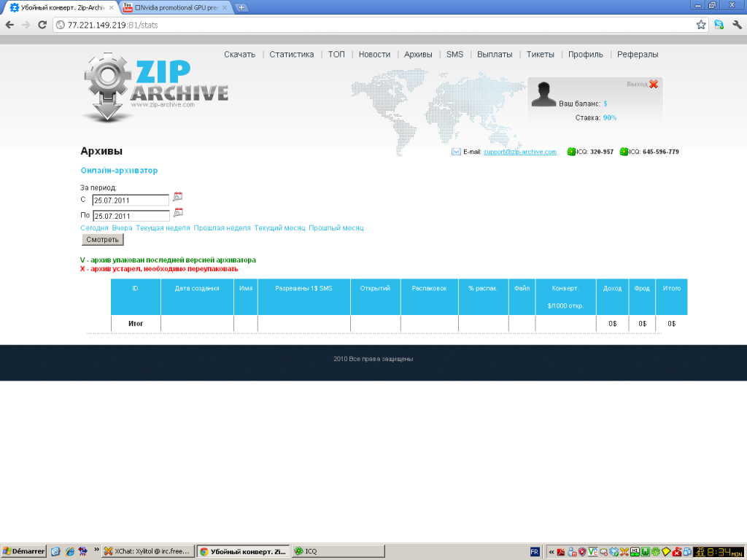The width and height of the screenshot is (747, 560).
Task: Click the Zip Archive logo
Action: 155,88
